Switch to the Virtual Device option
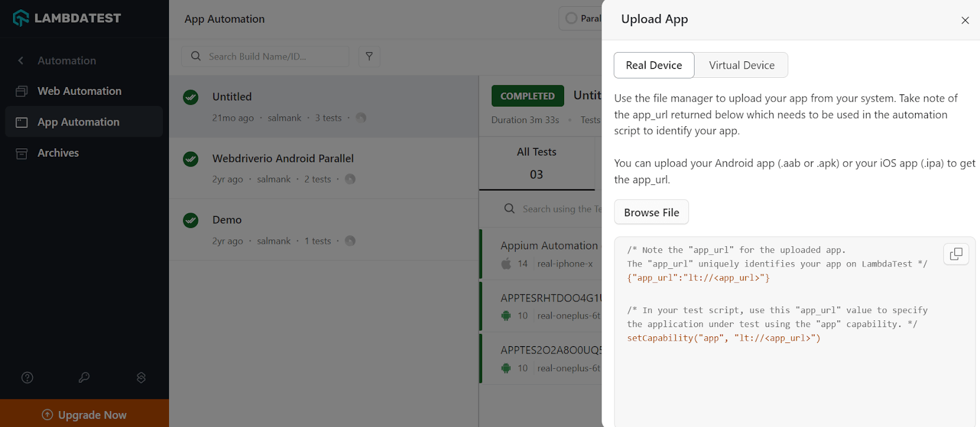This screenshot has width=980, height=427. tap(741, 66)
